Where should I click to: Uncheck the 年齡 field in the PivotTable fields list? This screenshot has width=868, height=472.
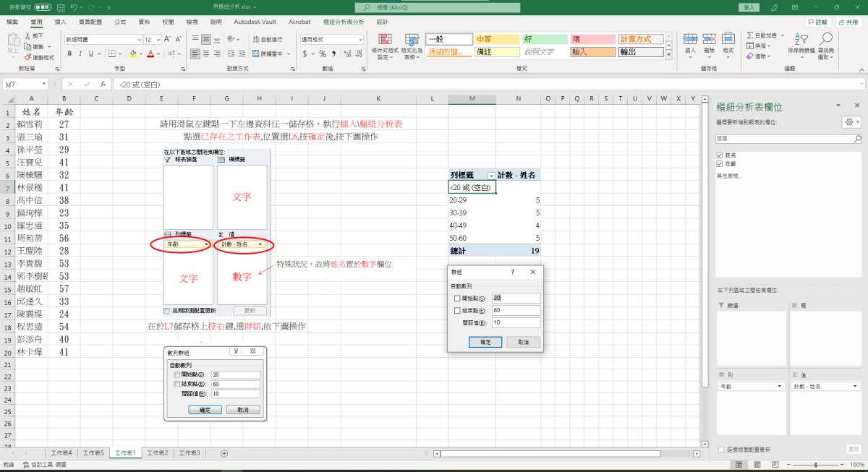pos(719,164)
